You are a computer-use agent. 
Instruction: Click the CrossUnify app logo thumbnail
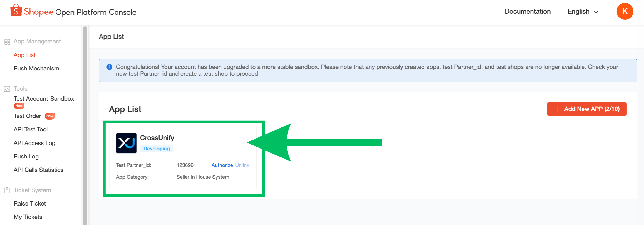(126, 143)
